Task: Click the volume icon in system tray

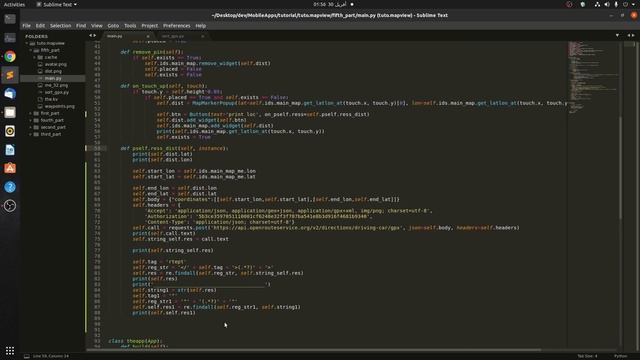Action: click(607, 4)
